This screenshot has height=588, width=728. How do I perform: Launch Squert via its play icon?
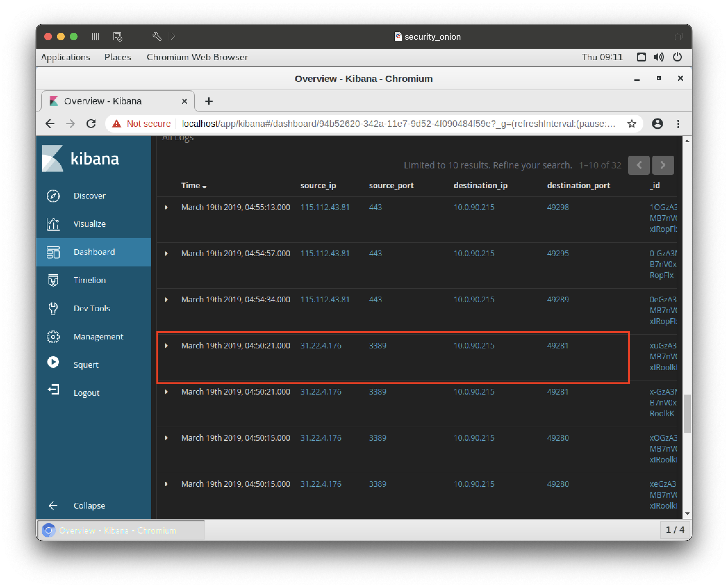(53, 362)
